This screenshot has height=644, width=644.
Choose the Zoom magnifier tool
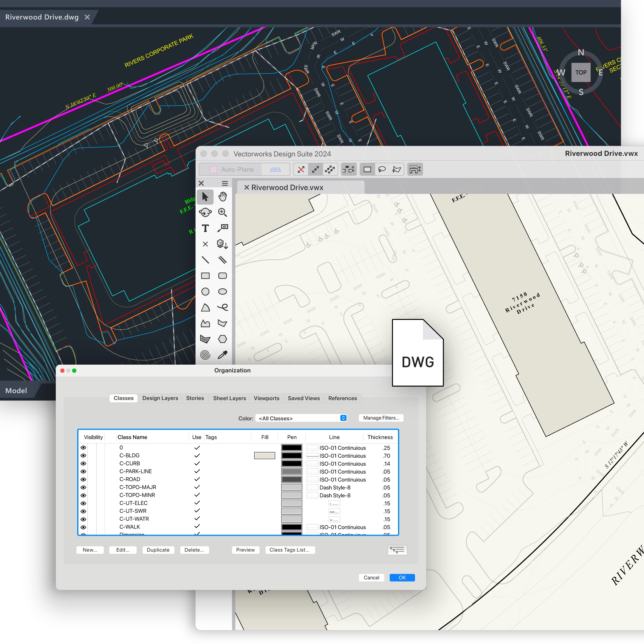[222, 212]
